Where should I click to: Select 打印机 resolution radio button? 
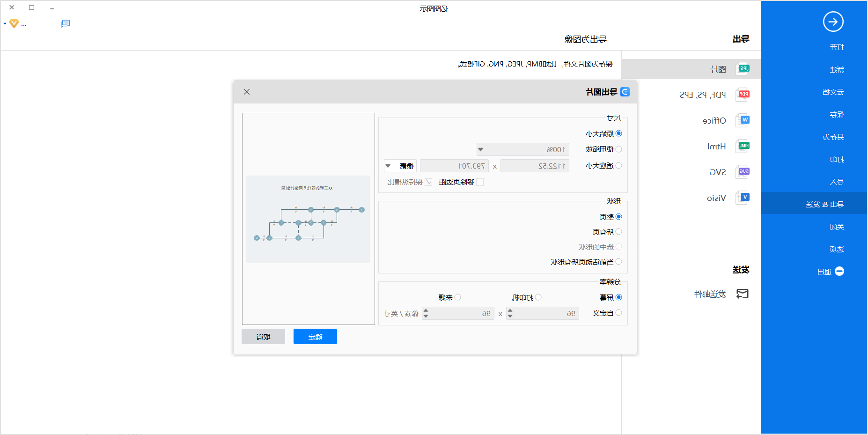tap(538, 297)
